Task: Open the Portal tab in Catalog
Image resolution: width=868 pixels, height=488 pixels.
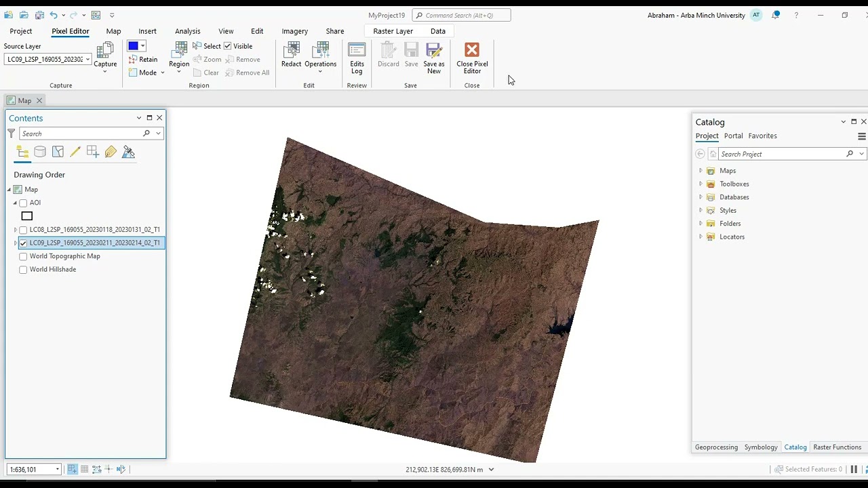Action: [x=733, y=136]
